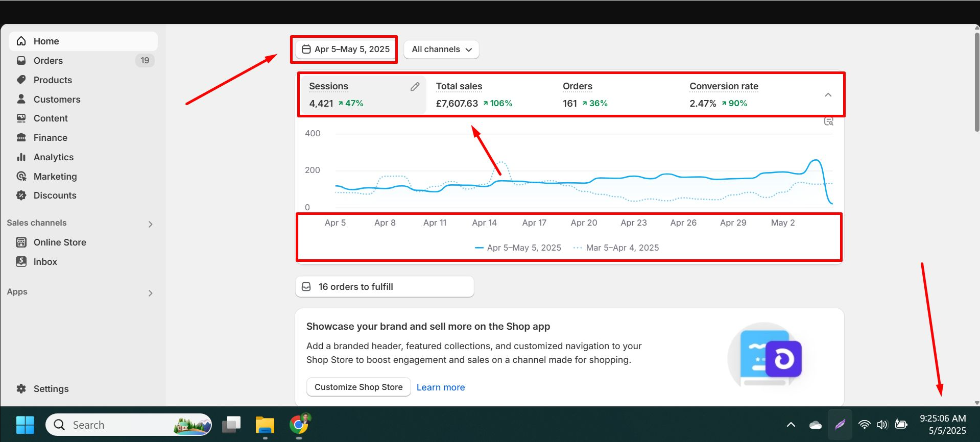Go to Orders in the sidebar
This screenshot has width=980, height=442.
(x=48, y=61)
